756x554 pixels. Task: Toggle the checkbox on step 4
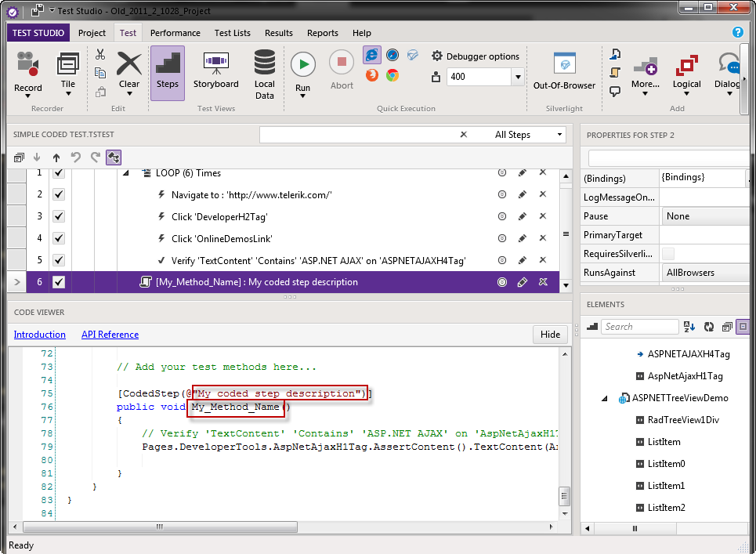59,238
